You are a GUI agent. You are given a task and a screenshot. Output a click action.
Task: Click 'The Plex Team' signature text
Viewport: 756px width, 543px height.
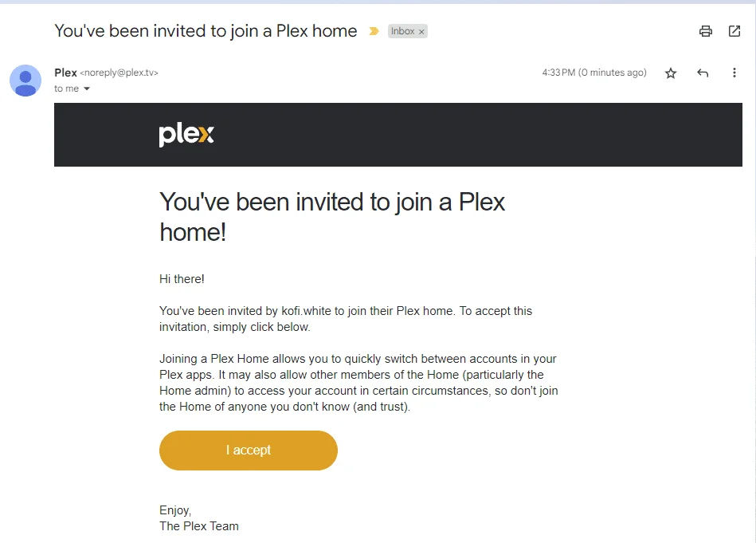[x=199, y=526]
